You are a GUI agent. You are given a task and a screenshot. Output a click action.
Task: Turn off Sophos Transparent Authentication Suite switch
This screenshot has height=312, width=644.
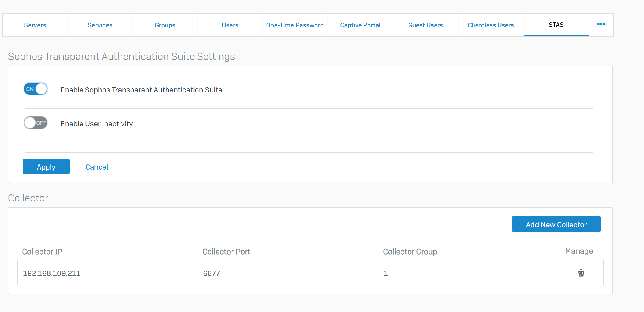pos(36,89)
